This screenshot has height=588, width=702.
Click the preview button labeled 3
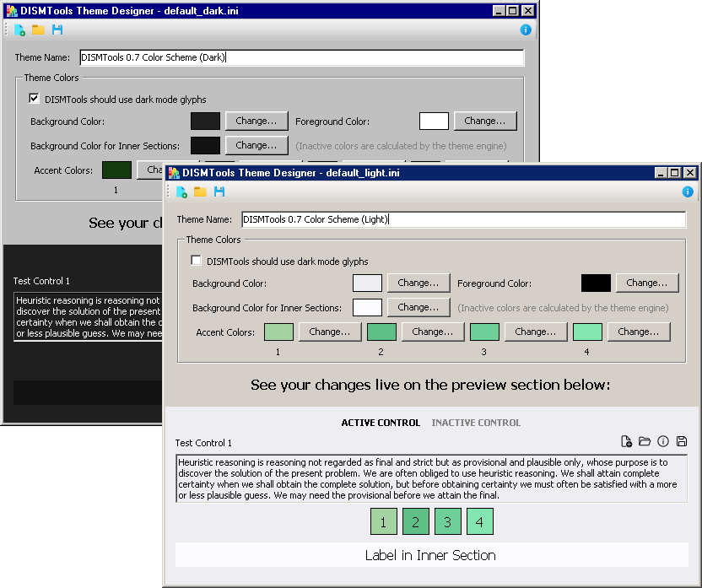pos(448,521)
